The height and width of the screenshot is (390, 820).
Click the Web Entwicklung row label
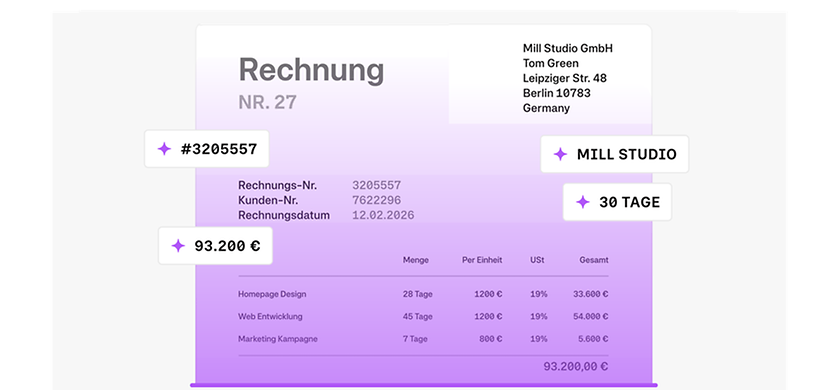click(x=270, y=317)
